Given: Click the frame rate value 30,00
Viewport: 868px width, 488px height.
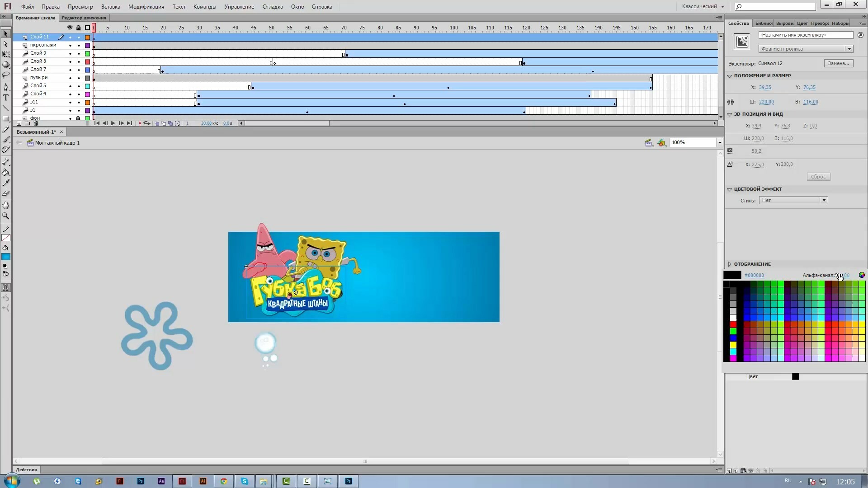Looking at the screenshot, I should click(206, 123).
